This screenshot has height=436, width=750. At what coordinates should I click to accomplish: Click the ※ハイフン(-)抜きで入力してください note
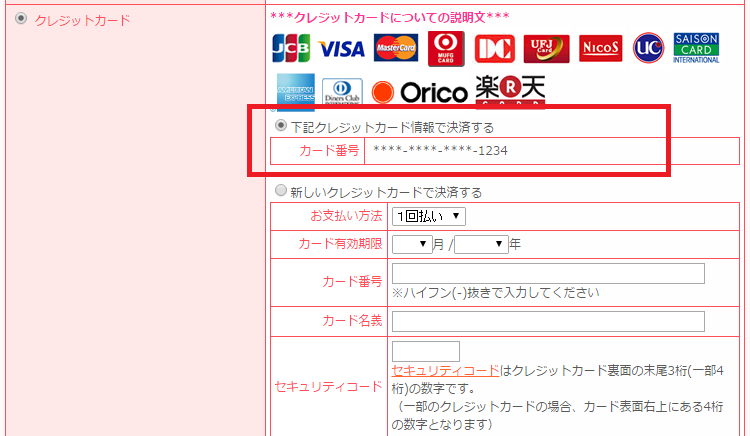tap(496, 293)
